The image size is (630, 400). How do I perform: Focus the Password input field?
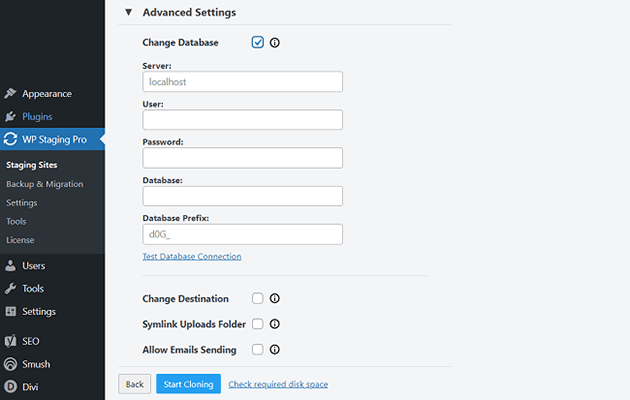point(243,158)
